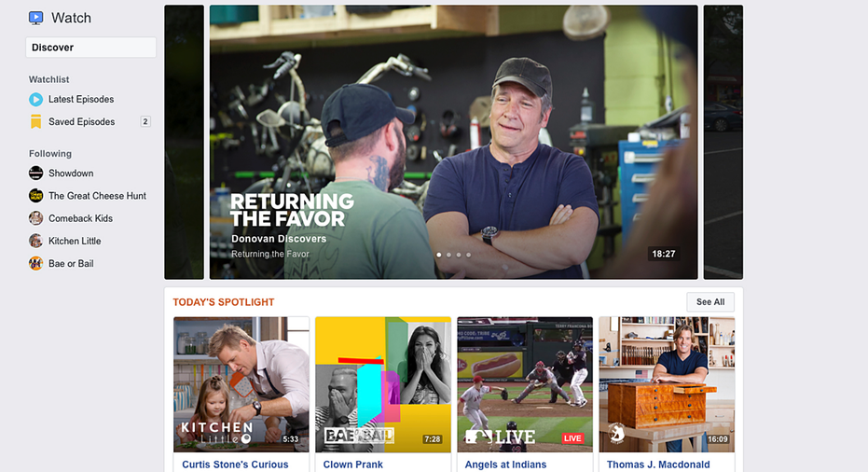The height and width of the screenshot is (472, 868).
Task: Click the See All button
Action: tap(710, 302)
